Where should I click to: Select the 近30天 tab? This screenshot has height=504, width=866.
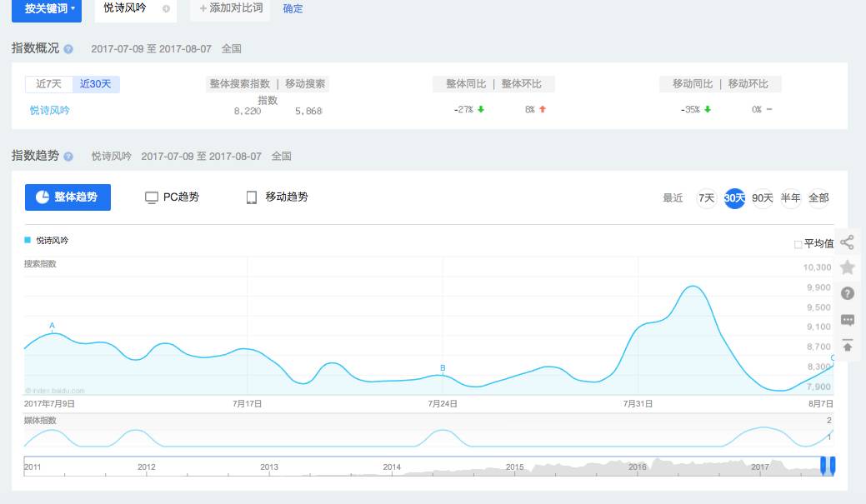96,84
